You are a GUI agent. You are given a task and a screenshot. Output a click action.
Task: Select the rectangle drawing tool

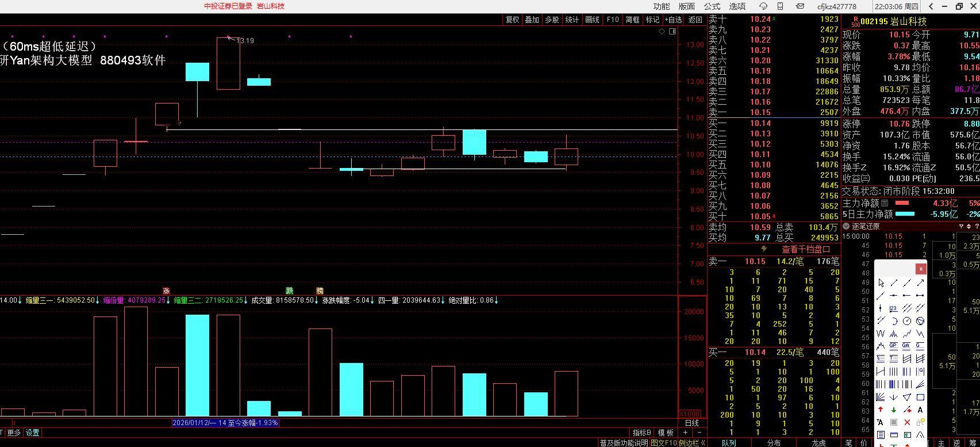point(920,397)
